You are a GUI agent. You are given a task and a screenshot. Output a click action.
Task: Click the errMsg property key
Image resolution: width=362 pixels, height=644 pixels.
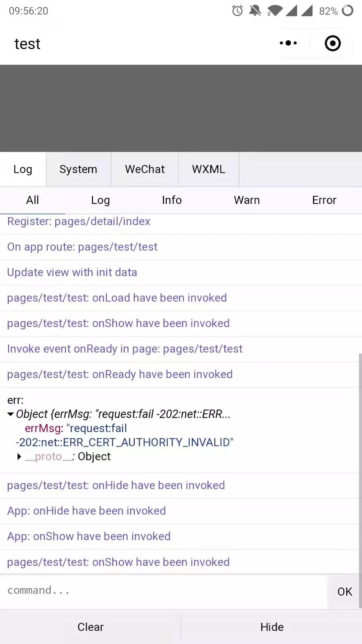tap(43, 428)
